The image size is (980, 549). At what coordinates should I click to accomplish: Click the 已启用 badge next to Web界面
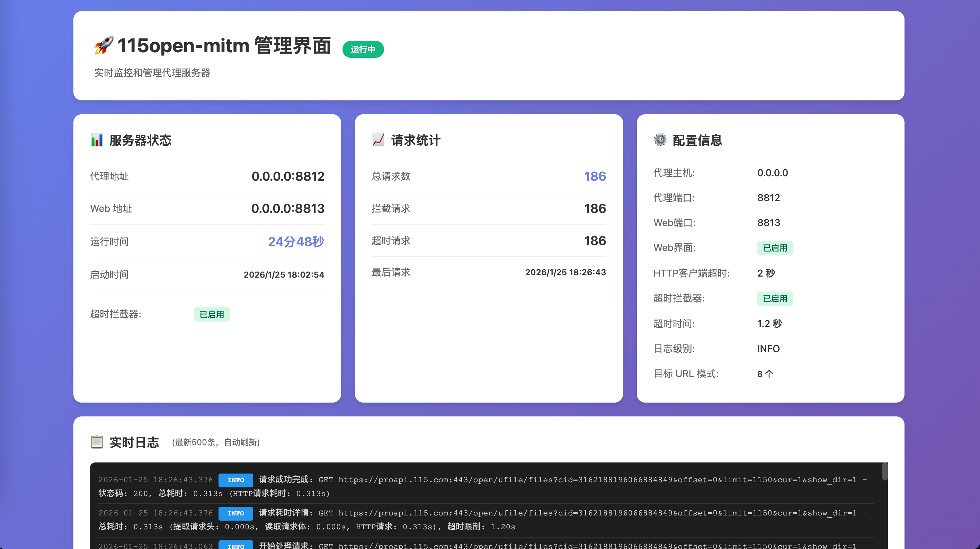click(x=775, y=248)
